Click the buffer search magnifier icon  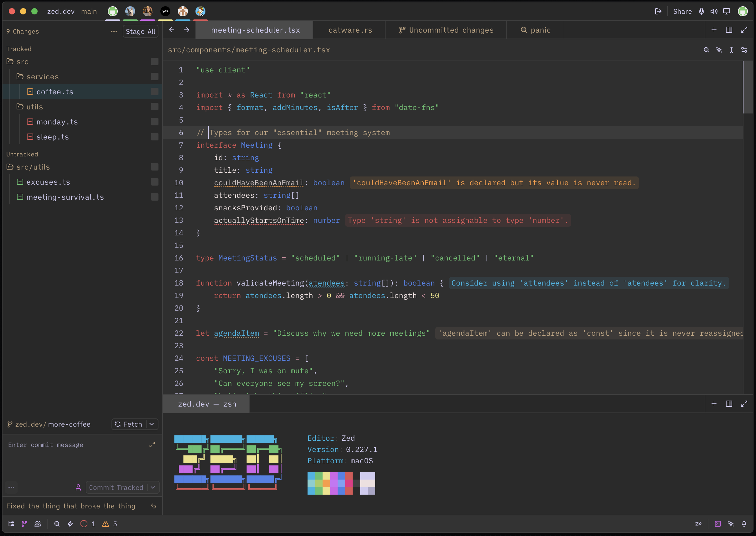click(x=706, y=50)
